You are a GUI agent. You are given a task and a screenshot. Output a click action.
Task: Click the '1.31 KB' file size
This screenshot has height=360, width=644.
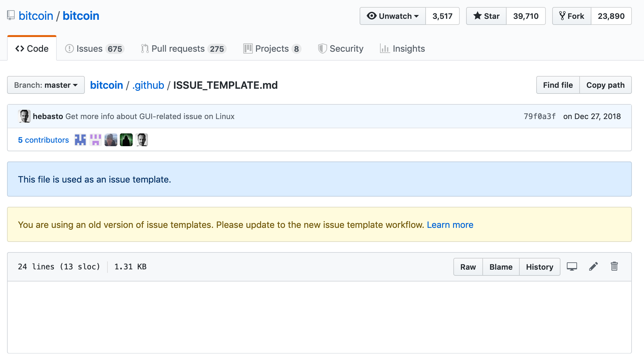coord(130,266)
